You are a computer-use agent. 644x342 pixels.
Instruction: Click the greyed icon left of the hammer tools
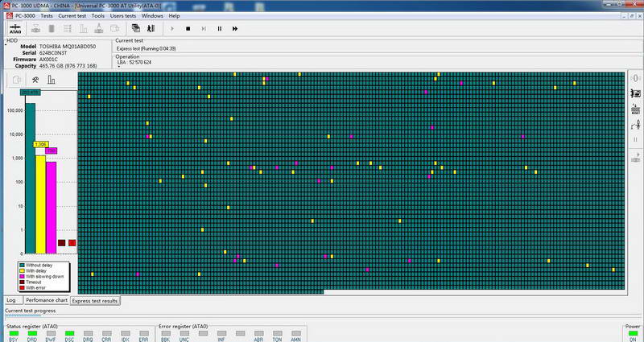17,80
